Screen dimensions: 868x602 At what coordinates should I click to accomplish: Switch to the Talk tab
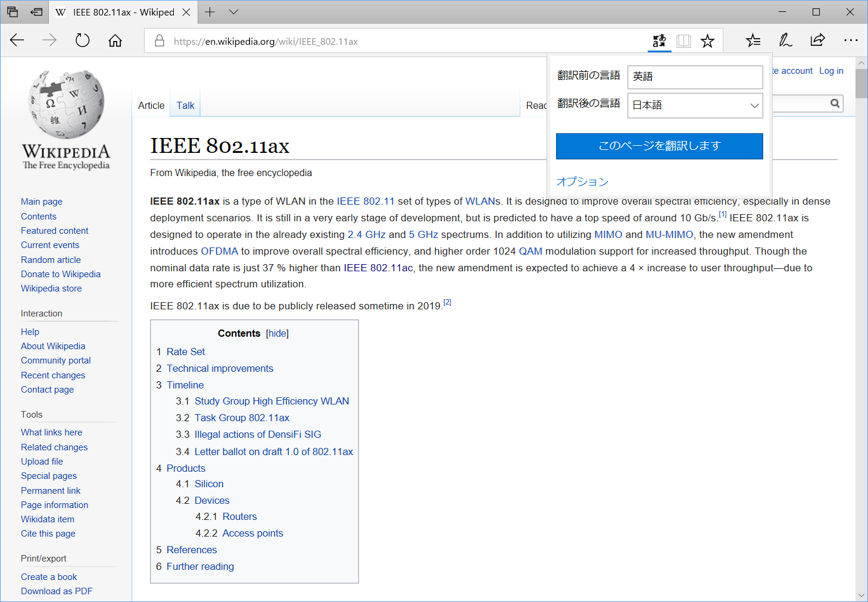(185, 105)
